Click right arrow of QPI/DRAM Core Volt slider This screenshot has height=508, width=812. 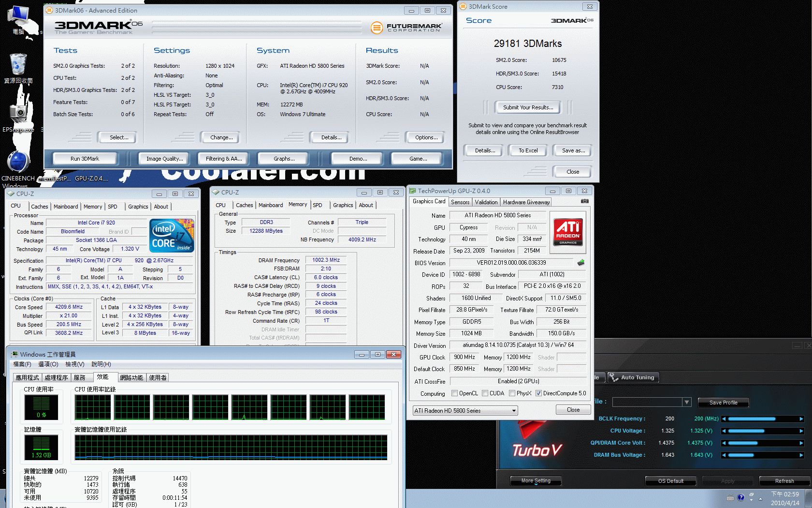pyautogui.click(x=801, y=443)
